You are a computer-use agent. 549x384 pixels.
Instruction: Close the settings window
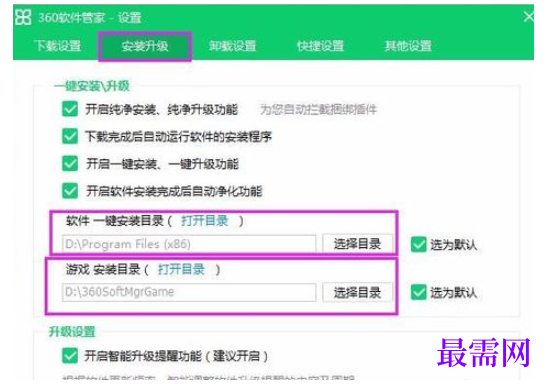tap(528, 17)
